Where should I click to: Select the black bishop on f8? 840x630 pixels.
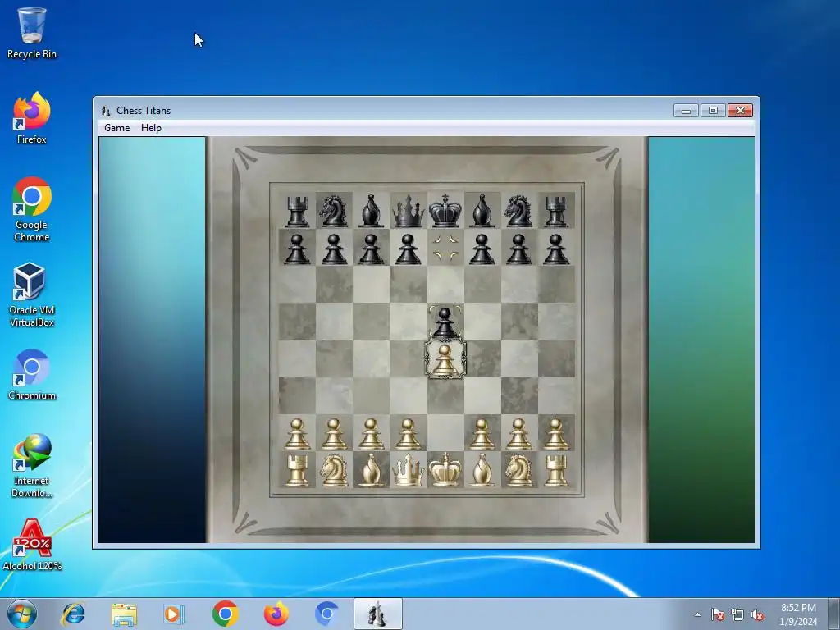tap(482, 211)
